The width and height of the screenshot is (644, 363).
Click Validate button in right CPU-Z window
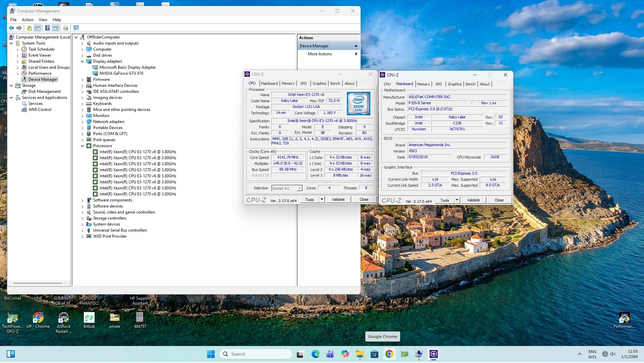click(473, 200)
